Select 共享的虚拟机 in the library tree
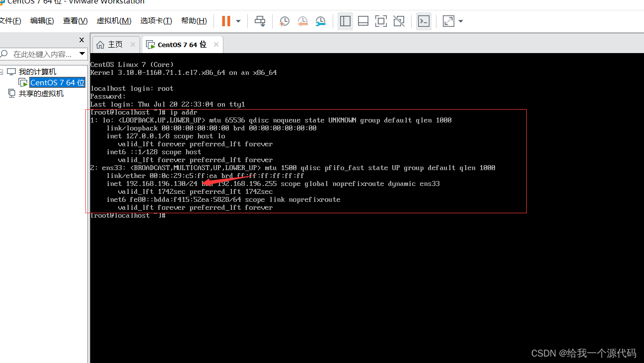 point(41,94)
